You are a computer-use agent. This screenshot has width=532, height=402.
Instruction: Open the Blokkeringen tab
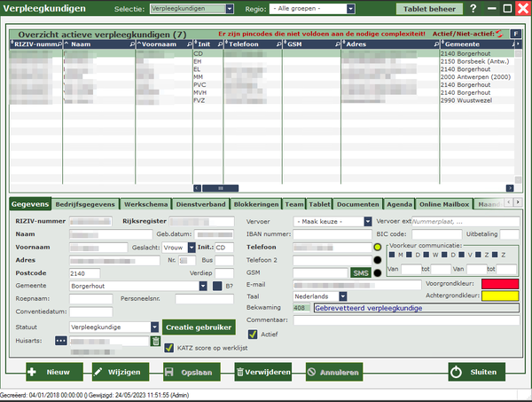[x=255, y=204]
